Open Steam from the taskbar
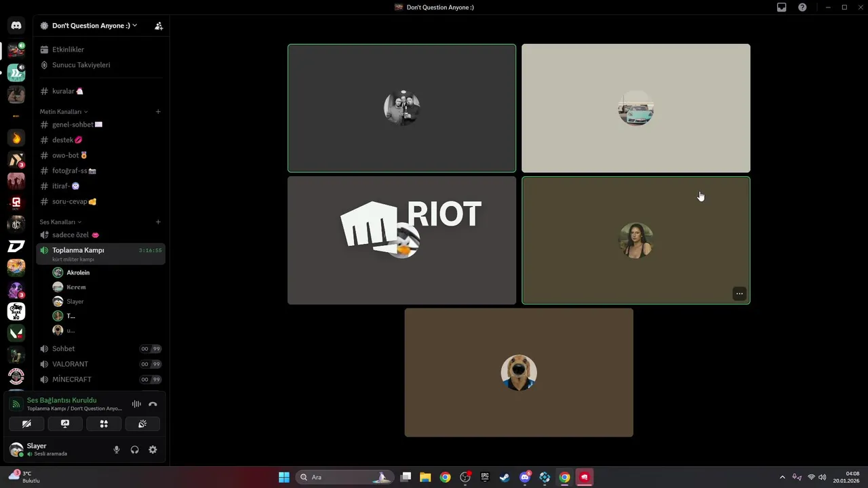This screenshot has height=488, width=868. click(x=505, y=477)
